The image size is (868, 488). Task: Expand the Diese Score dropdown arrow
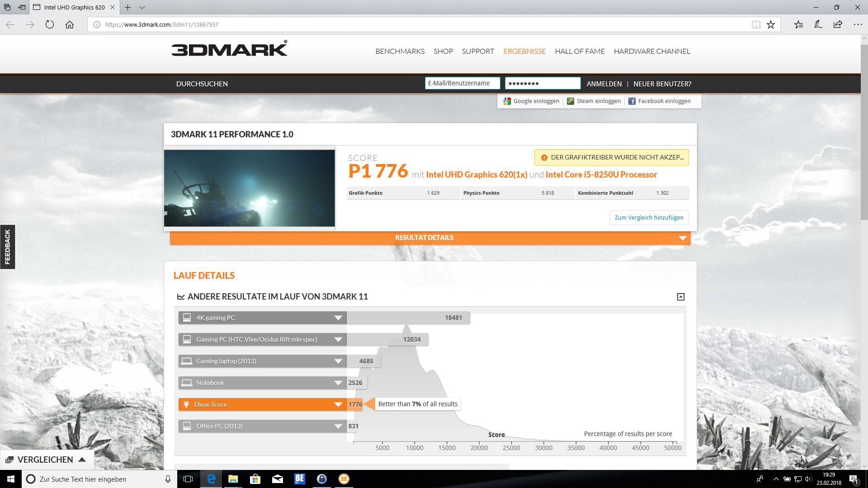coord(338,404)
